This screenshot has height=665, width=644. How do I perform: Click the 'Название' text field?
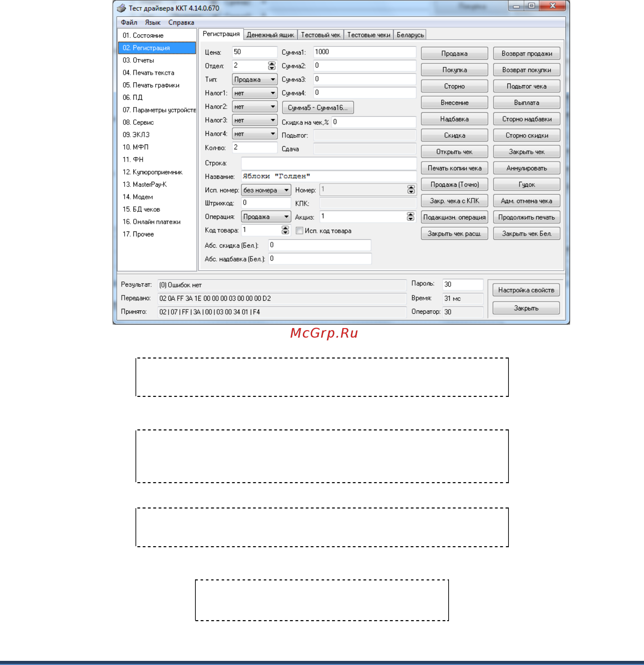(x=329, y=176)
